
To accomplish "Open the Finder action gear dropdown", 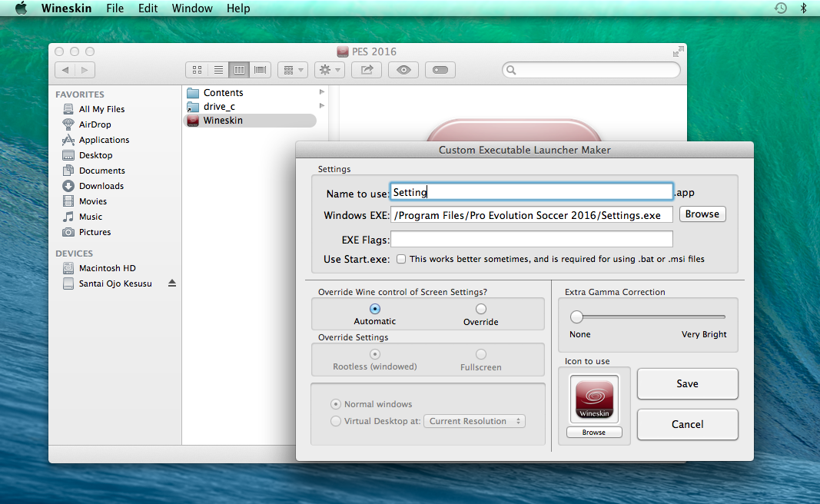I will [x=330, y=70].
